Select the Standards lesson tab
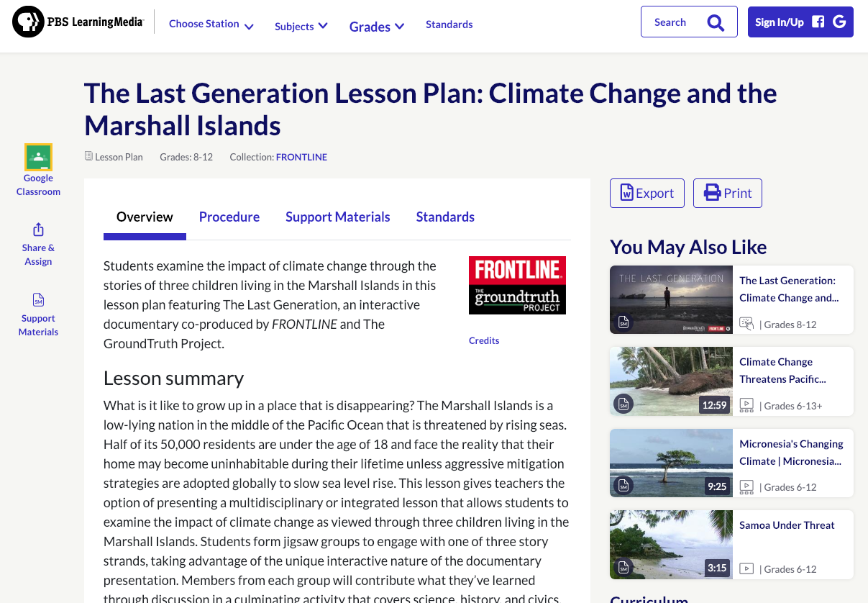Screen dimensions: 868x603 click(x=445, y=217)
